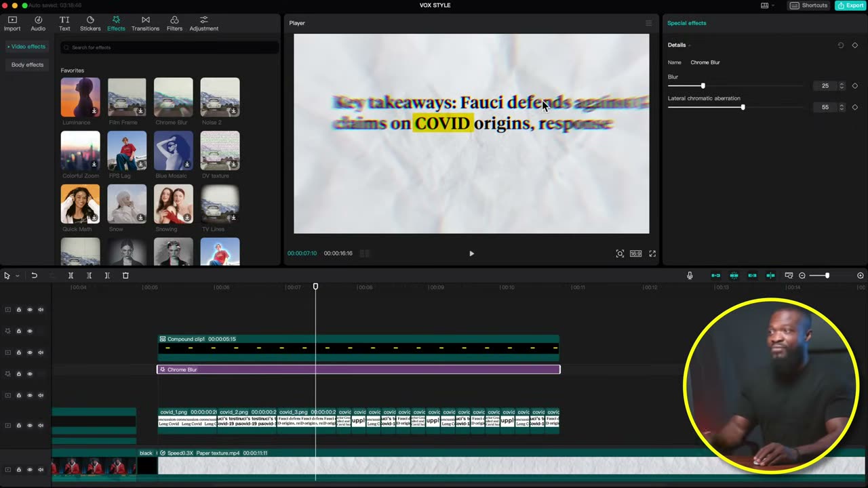Lock the Paper texture main track

[19, 470]
